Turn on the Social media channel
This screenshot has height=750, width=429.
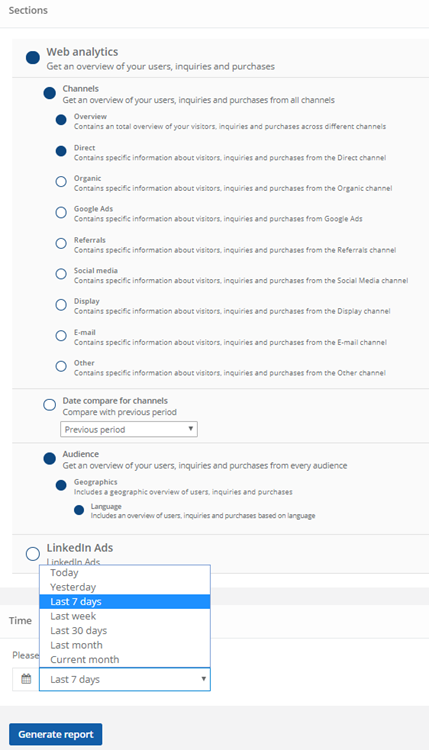(61, 274)
